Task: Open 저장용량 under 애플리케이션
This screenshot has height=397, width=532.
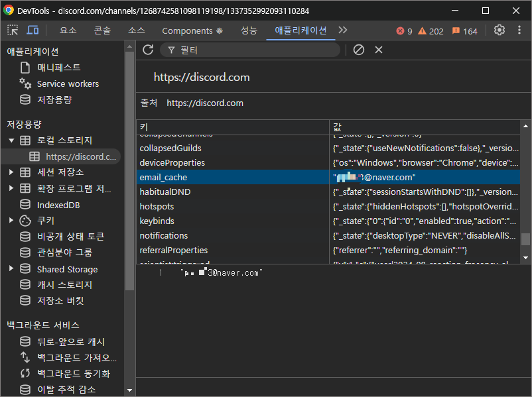Action: pos(54,99)
